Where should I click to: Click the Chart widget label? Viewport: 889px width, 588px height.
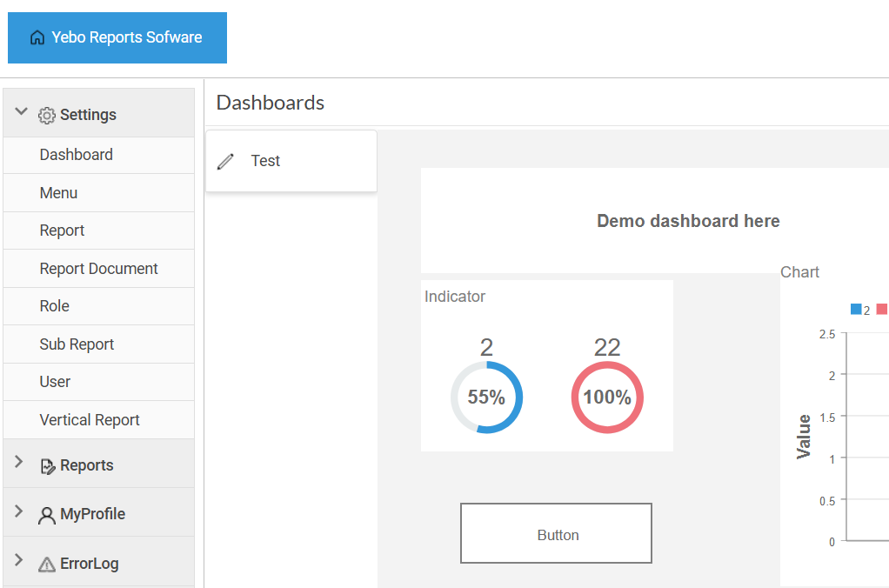click(x=800, y=272)
